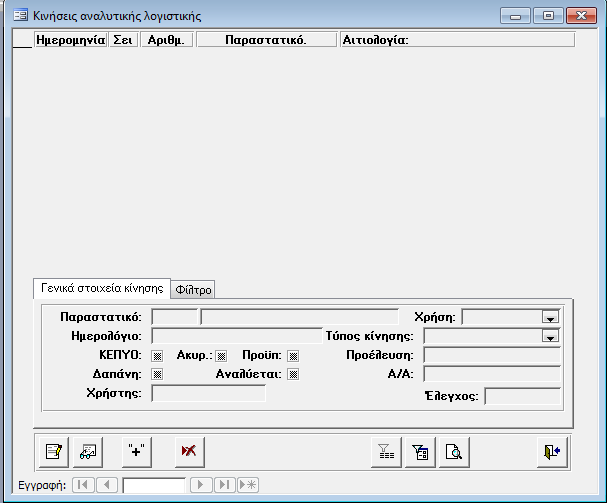Go to next record navigation arrow
Viewport: 607px width, 503px height.
point(201,485)
